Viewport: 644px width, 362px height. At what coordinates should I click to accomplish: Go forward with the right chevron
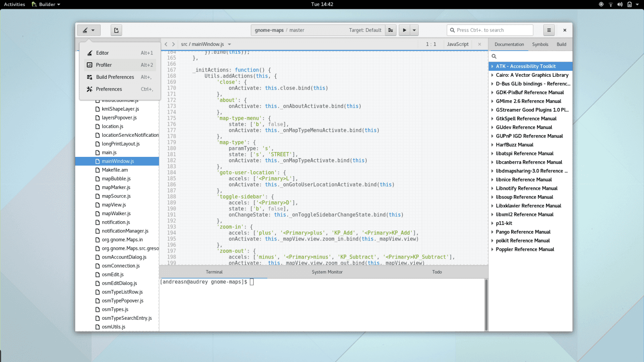(173, 44)
